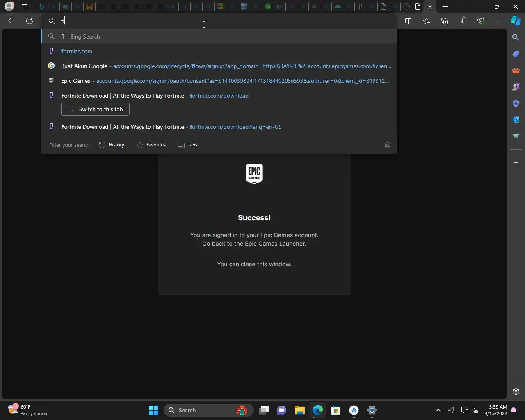Filter search by Tabs
Screen dimensions: 525x420
point(187,145)
